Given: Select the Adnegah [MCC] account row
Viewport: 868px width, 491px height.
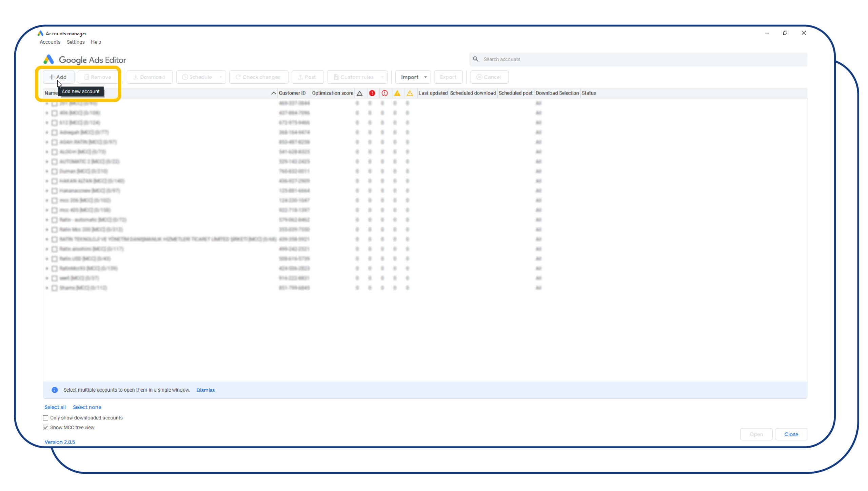Looking at the screenshot, I should coord(425,132).
